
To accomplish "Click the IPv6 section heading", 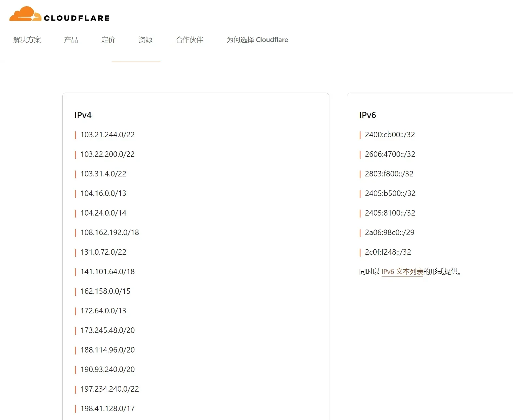I will pos(367,115).
